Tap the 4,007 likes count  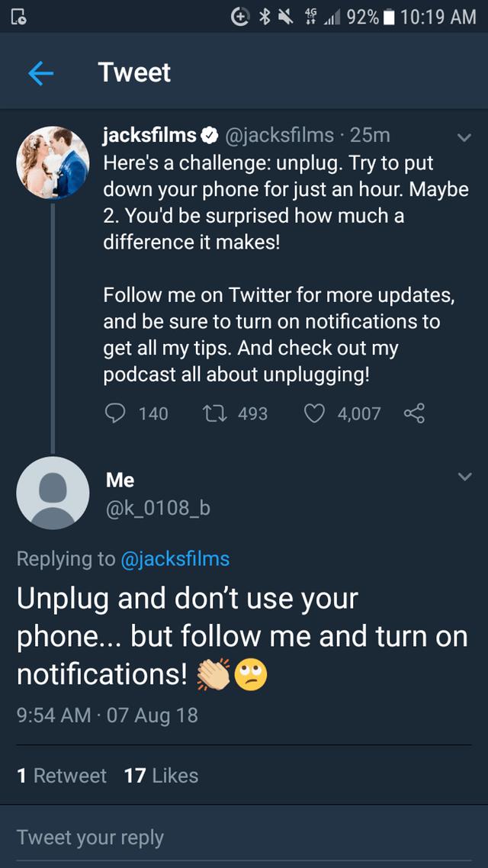click(358, 413)
